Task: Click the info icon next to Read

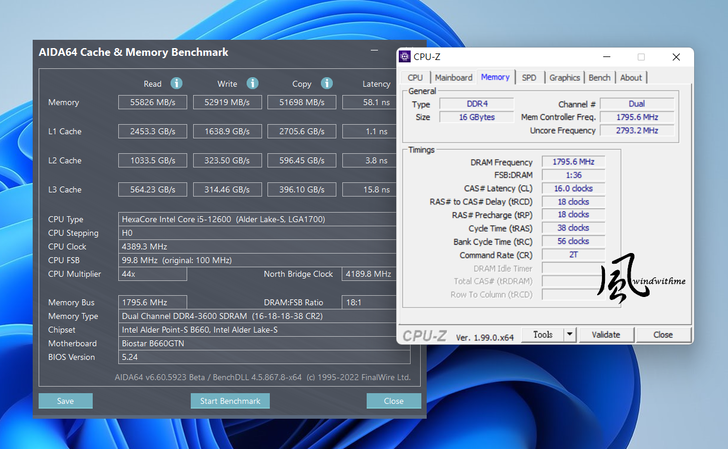Action: (176, 84)
